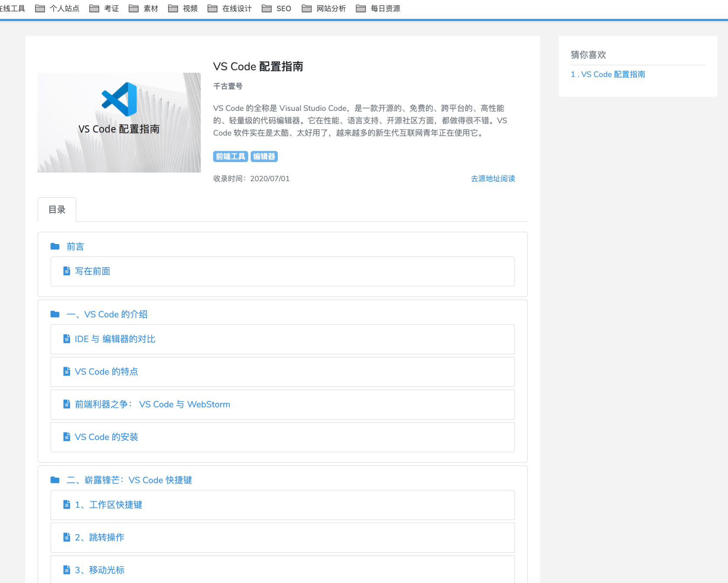Click folder icon beside 二、崭露锋芒 section

(x=55, y=480)
